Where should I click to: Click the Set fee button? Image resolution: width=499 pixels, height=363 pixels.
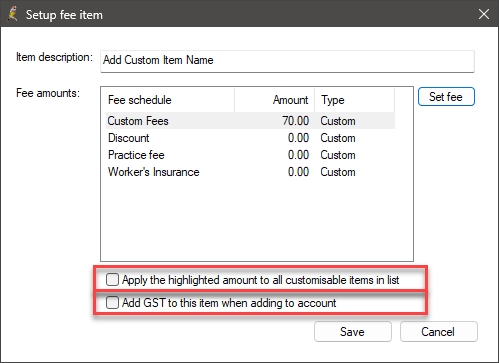[x=446, y=97]
